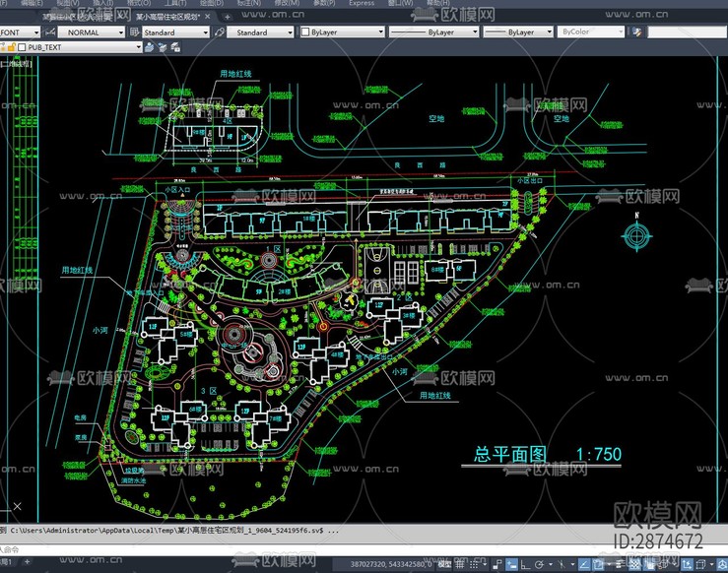Open the ByLayer lineweight dropdown
This screenshot has width=728, height=573.
(x=550, y=32)
